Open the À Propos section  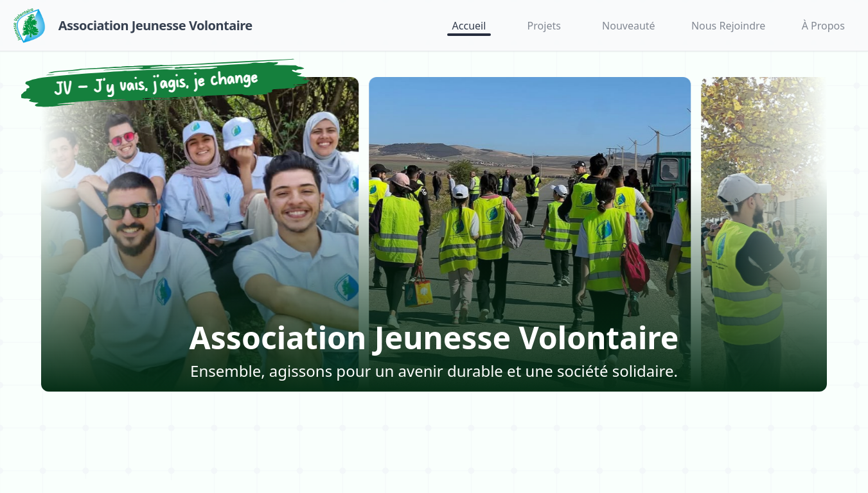[823, 26]
